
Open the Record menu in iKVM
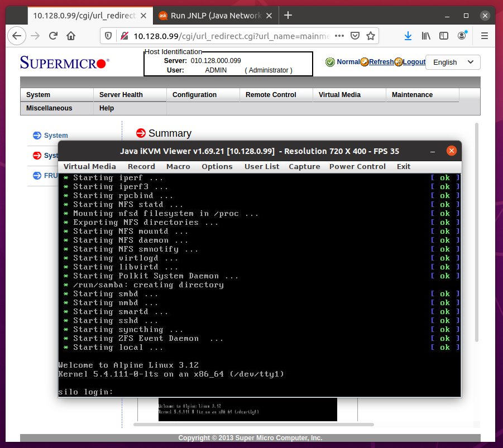(x=141, y=166)
